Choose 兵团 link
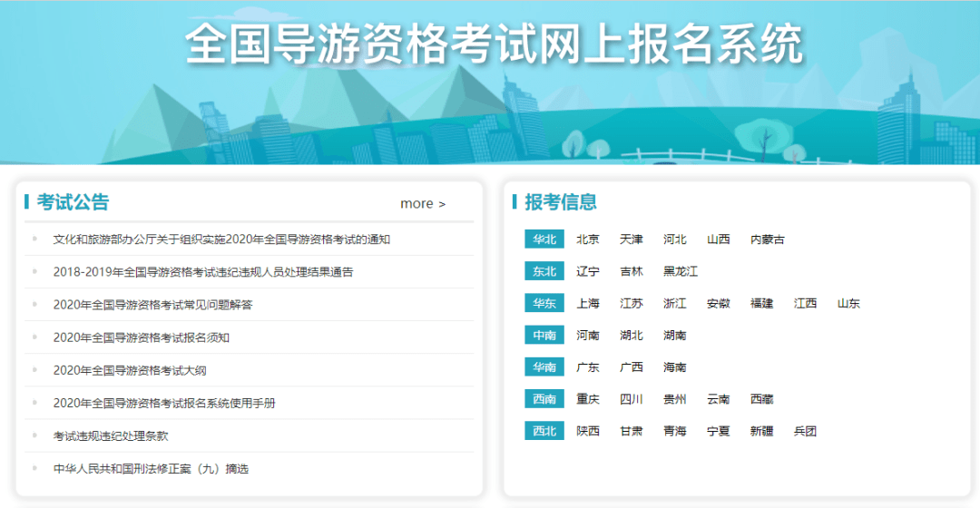 pos(805,431)
